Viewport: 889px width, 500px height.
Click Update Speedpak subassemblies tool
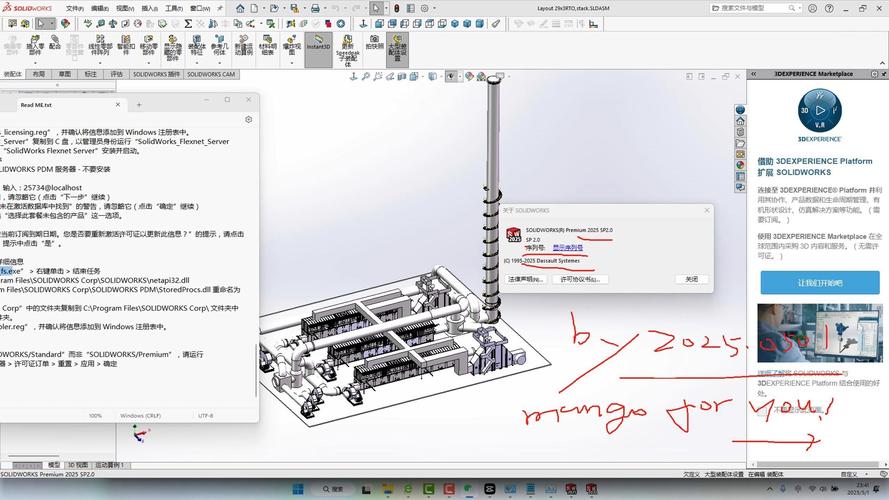point(348,50)
